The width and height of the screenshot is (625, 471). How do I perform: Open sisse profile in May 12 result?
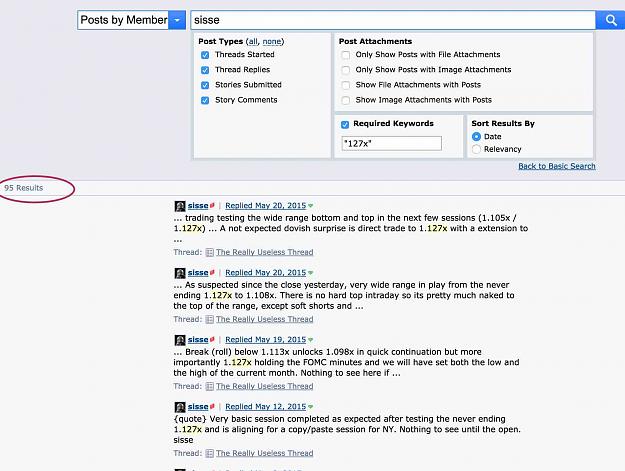(x=198, y=406)
